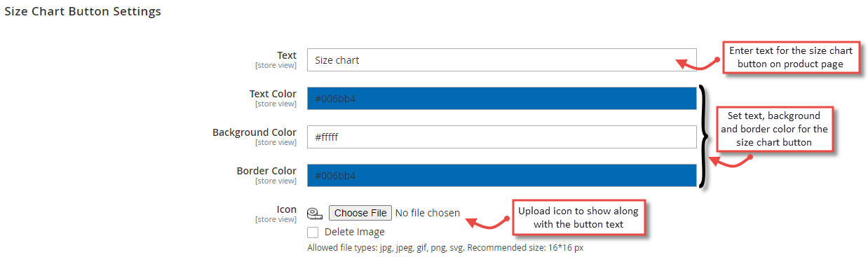Click the 'Delete Image' label text

coord(354,232)
